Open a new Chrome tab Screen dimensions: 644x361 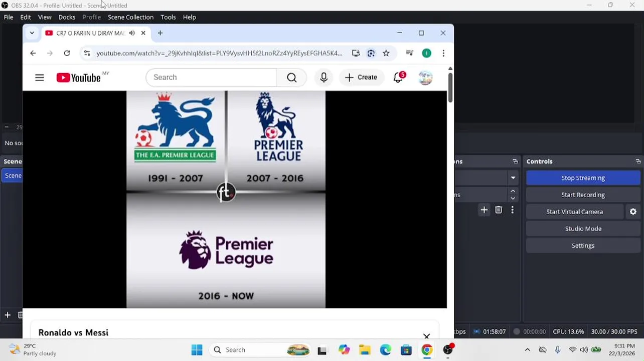pyautogui.click(x=160, y=33)
